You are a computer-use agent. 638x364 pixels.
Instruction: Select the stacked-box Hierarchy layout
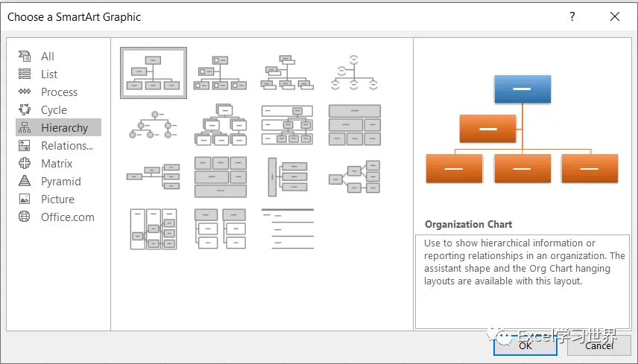[x=220, y=125]
